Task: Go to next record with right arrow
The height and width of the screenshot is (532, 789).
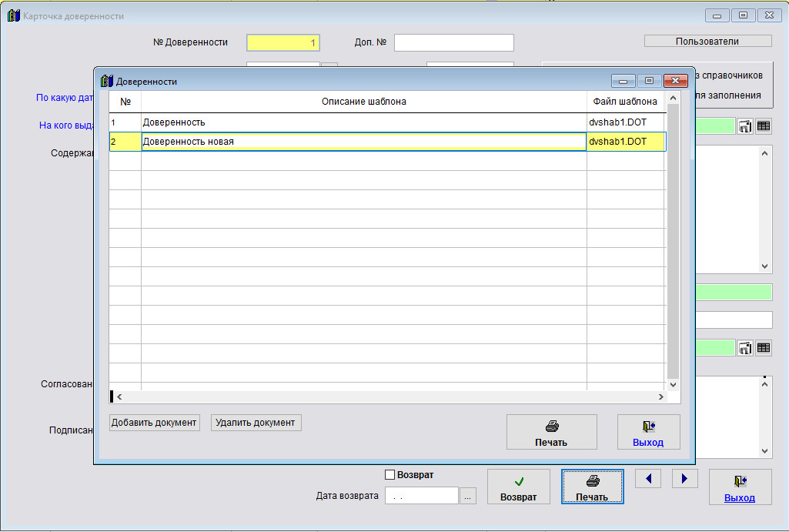Action: pyautogui.click(x=684, y=479)
